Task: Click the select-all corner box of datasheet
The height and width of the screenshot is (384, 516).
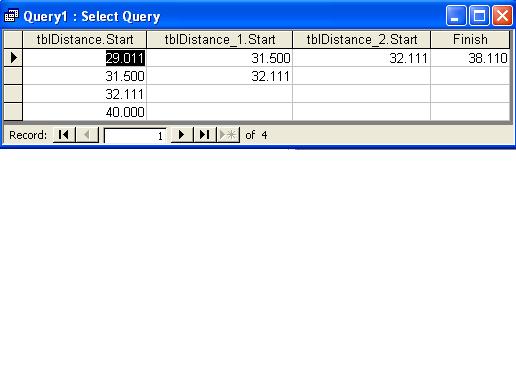Action: (x=13, y=39)
